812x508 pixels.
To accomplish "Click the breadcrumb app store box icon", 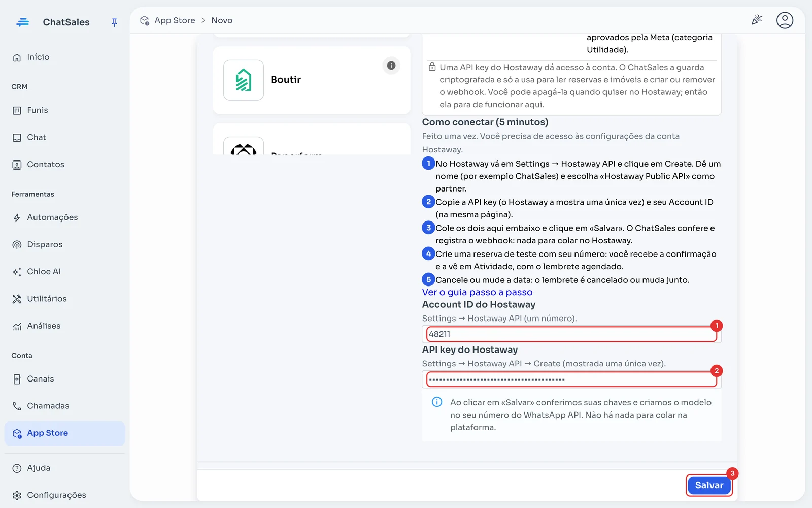I will pyautogui.click(x=145, y=20).
